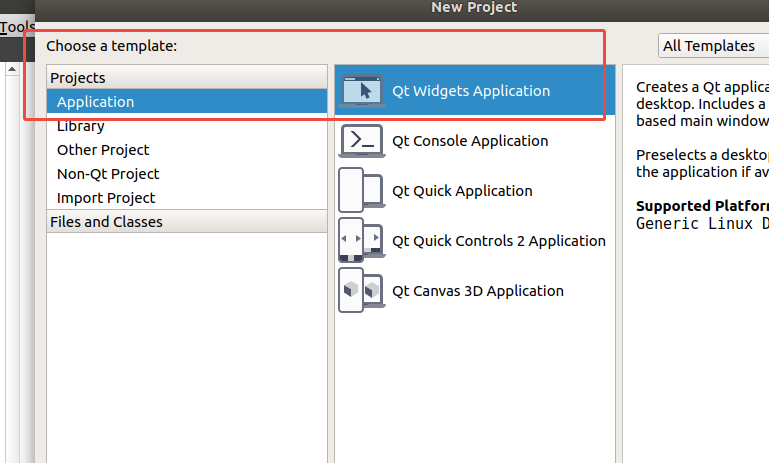769x463 pixels.
Task: Select the Qt Quick Application label
Action: (x=462, y=191)
